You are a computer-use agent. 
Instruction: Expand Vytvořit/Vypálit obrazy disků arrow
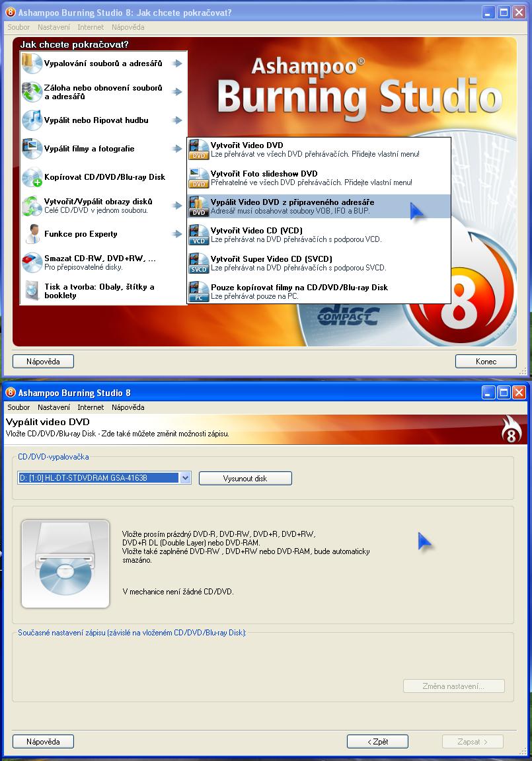pos(178,206)
